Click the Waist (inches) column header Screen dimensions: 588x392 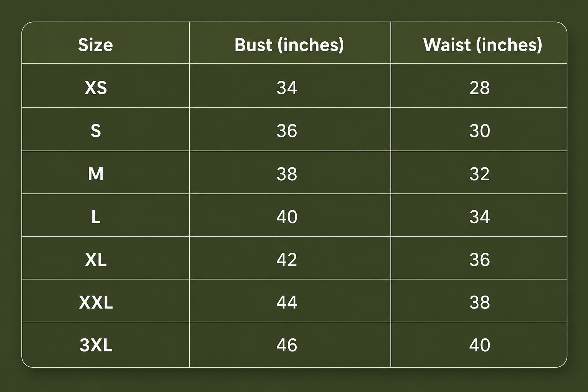pyautogui.click(x=483, y=45)
